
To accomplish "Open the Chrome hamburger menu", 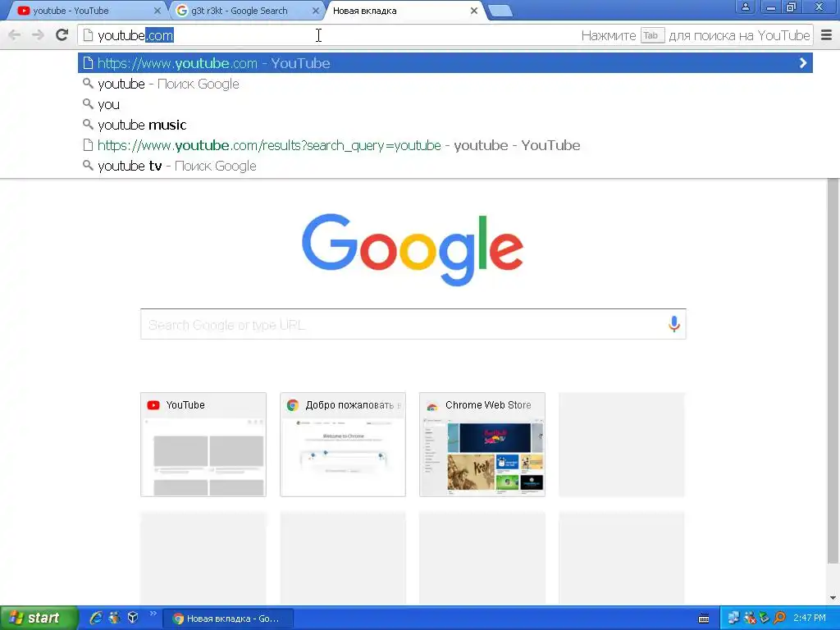I will [827, 35].
